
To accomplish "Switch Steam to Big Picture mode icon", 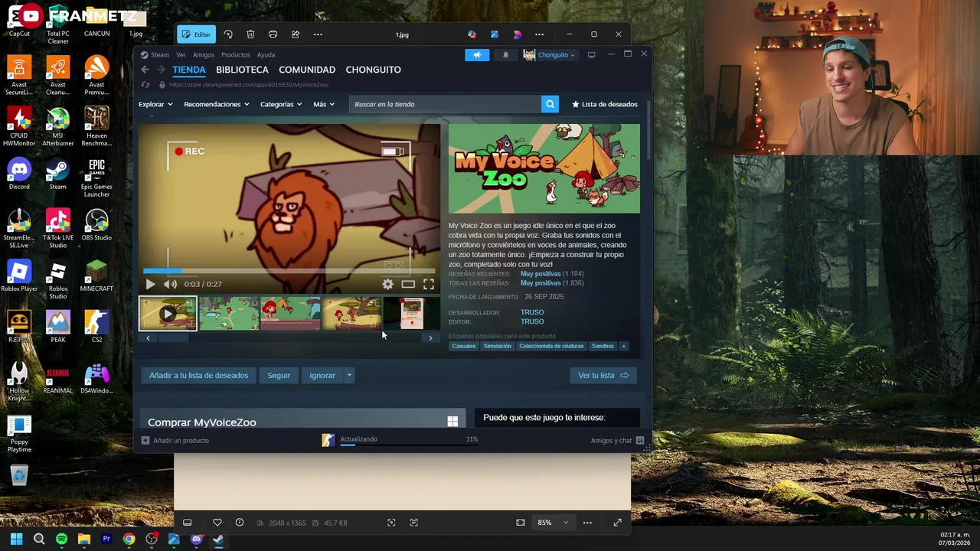I will pos(591,55).
